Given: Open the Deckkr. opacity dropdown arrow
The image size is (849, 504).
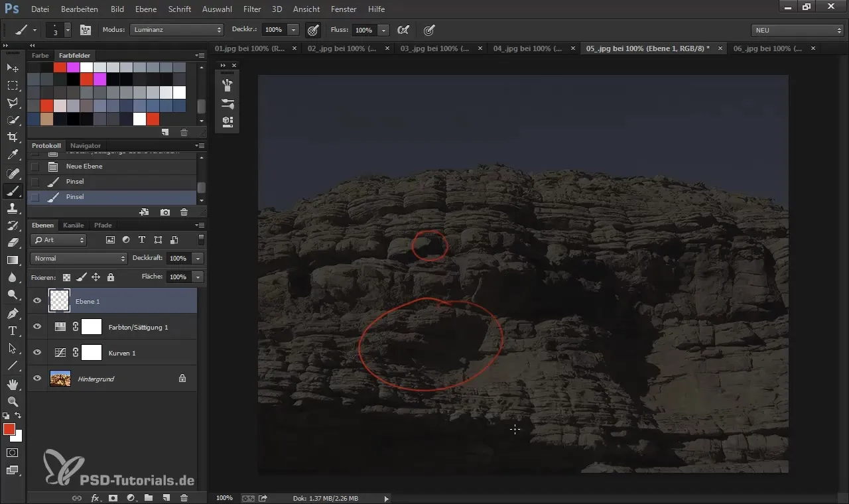Looking at the screenshot, I should click(293, 30).
